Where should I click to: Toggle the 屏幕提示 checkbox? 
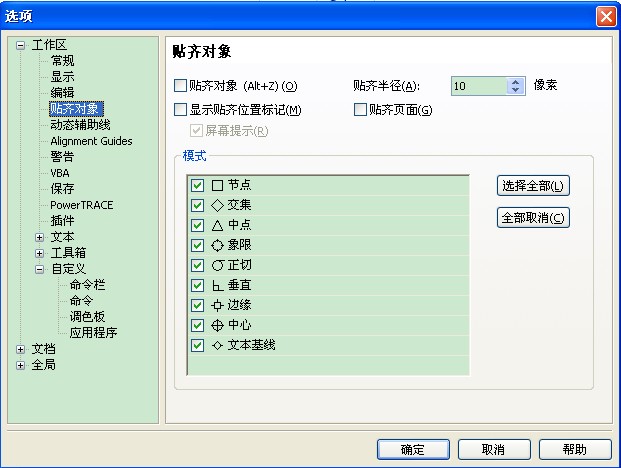click(x=196, y=131)
